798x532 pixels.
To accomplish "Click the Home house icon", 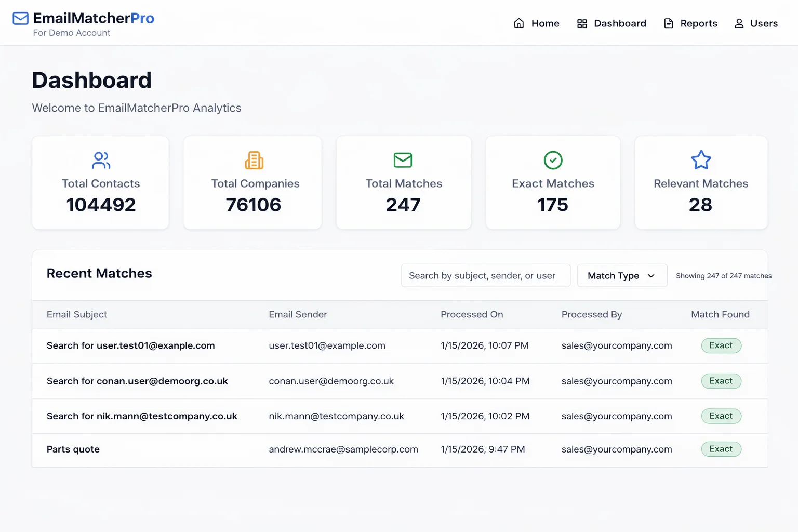I will click(518, 23).
